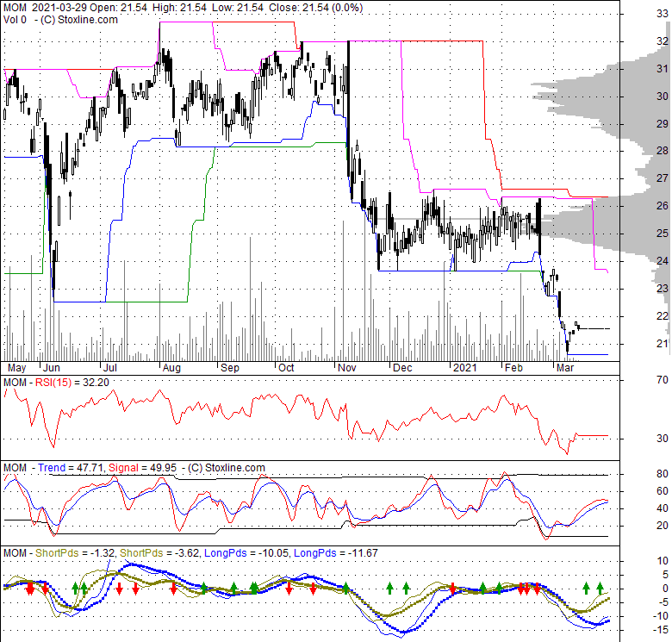Click the (C) Stoxline.com label beside Vol 0
The width and height of the screenshot is (672, 642).
click(x=79, y=20)
